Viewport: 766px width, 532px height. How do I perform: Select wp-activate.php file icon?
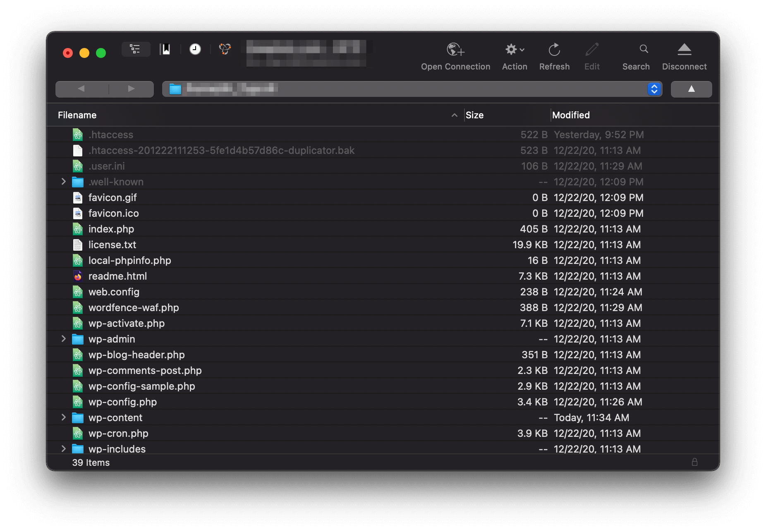[78, 323]
